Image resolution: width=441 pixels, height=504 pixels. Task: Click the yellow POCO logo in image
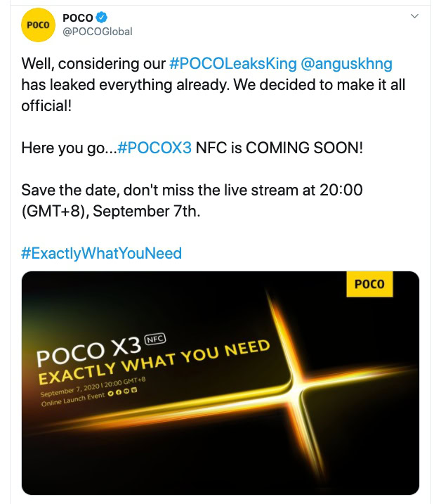(369, 285)
